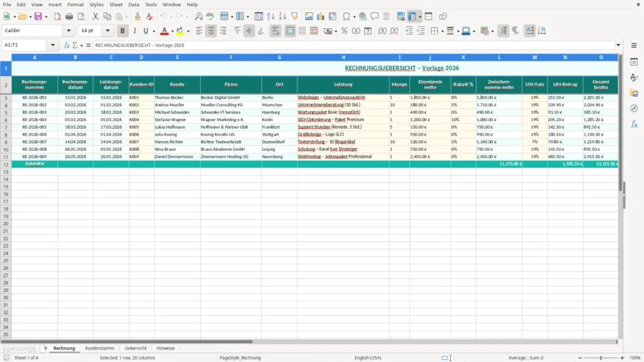Screen dimensions: 644x362
Task: Open the Sheet menu
Action: [x=116, y=4]
